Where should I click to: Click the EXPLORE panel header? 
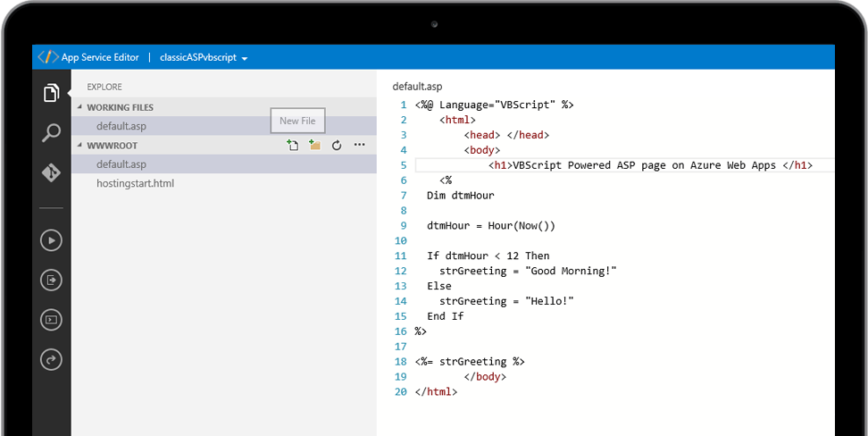point(104,87)
